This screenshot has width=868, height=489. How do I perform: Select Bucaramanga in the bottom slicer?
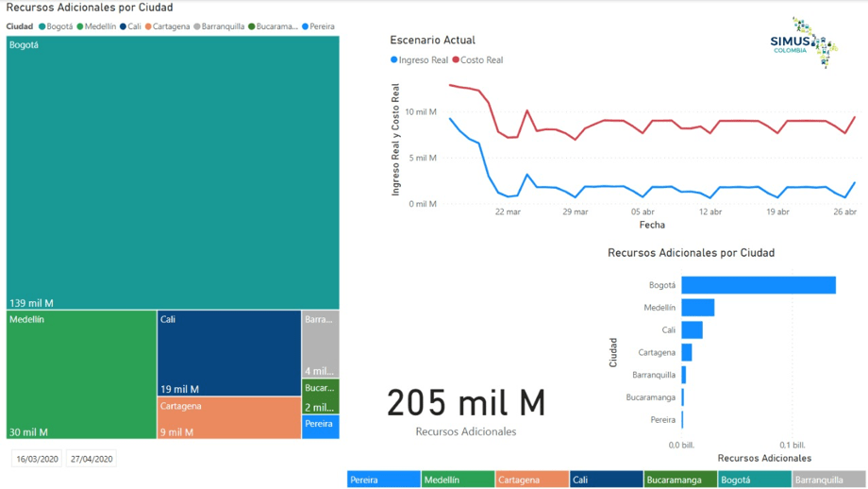pos(680,480)
